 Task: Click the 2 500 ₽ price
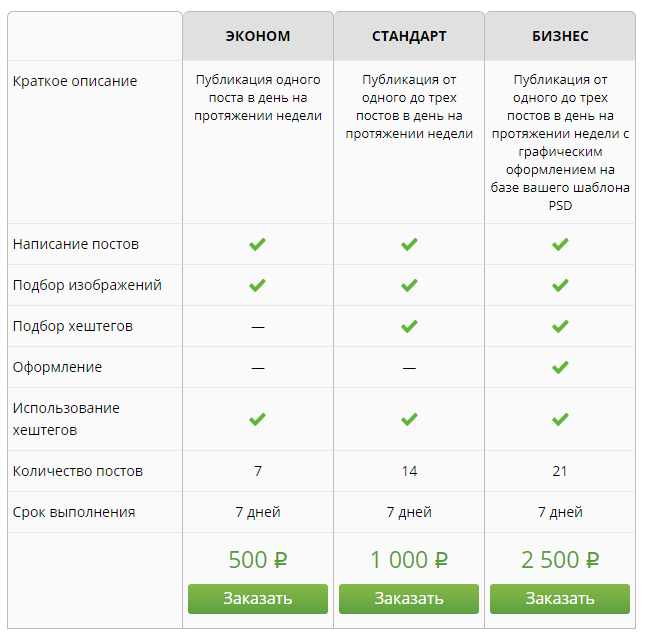coord(560,560)
